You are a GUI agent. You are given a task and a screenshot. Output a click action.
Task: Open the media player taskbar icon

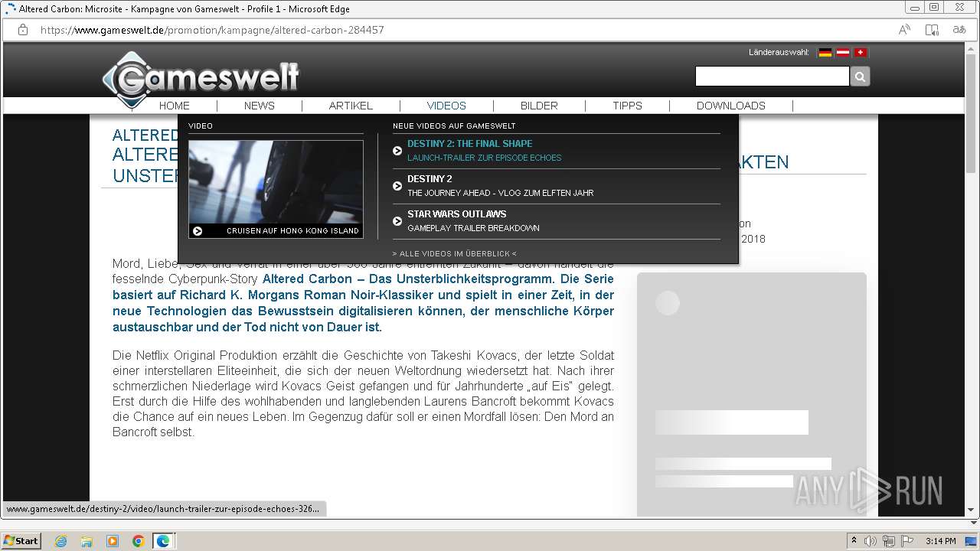point(113,541)
